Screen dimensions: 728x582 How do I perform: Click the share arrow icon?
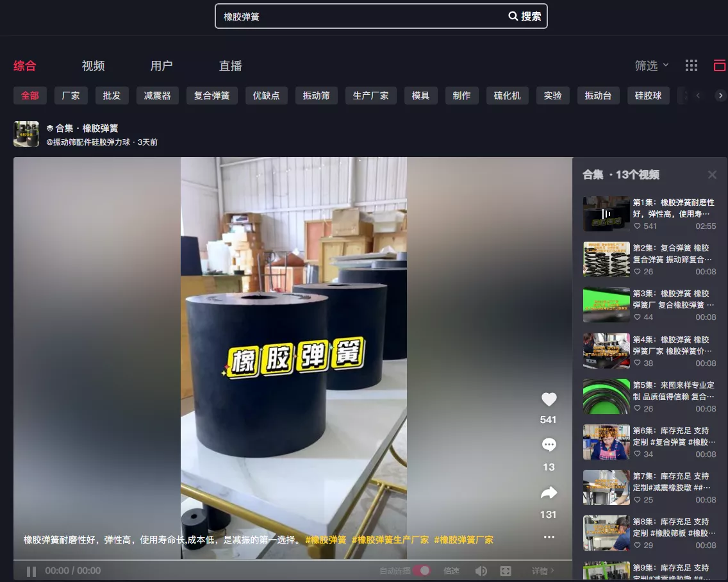[x=549, y=493]
